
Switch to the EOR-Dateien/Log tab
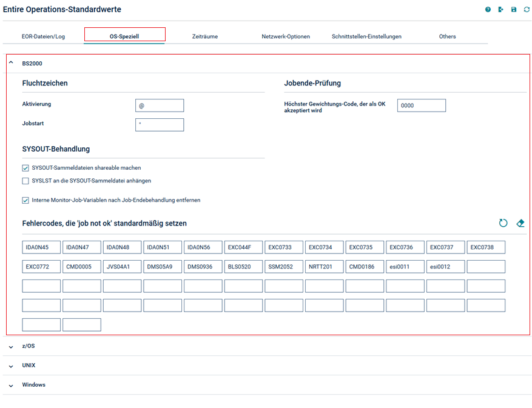(43, 36)
